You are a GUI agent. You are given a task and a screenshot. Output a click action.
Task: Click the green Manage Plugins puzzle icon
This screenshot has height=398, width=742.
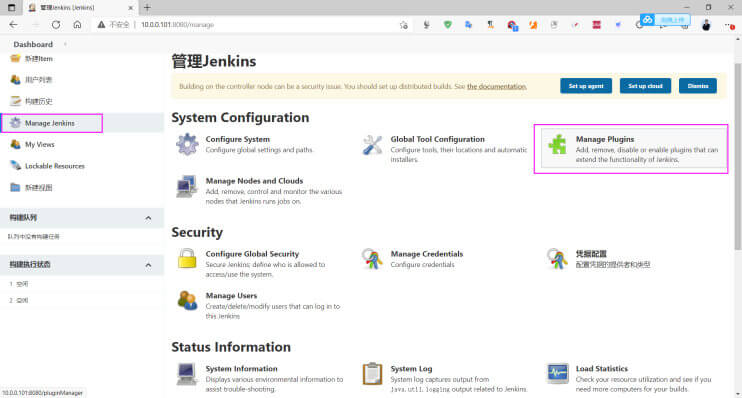click(557, 144)
